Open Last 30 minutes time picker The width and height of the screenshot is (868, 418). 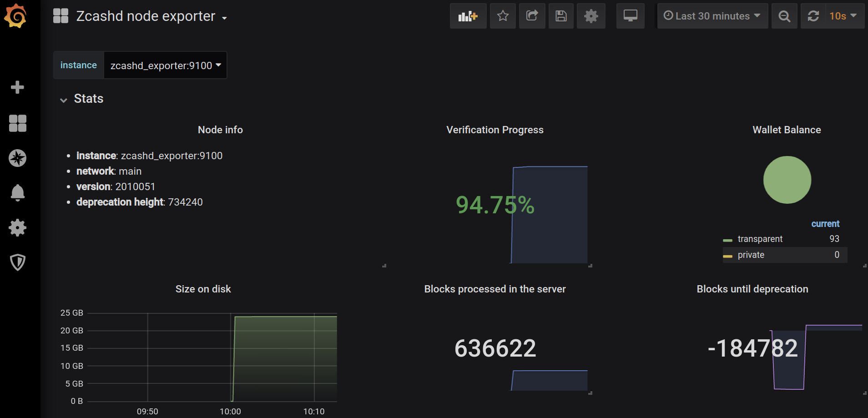pyautogui.click(x=712, y=16)
